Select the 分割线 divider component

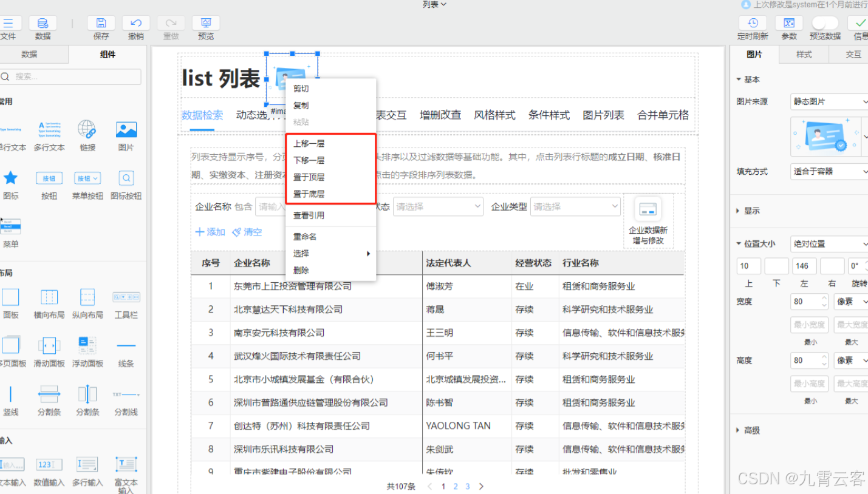coord(126,401)
